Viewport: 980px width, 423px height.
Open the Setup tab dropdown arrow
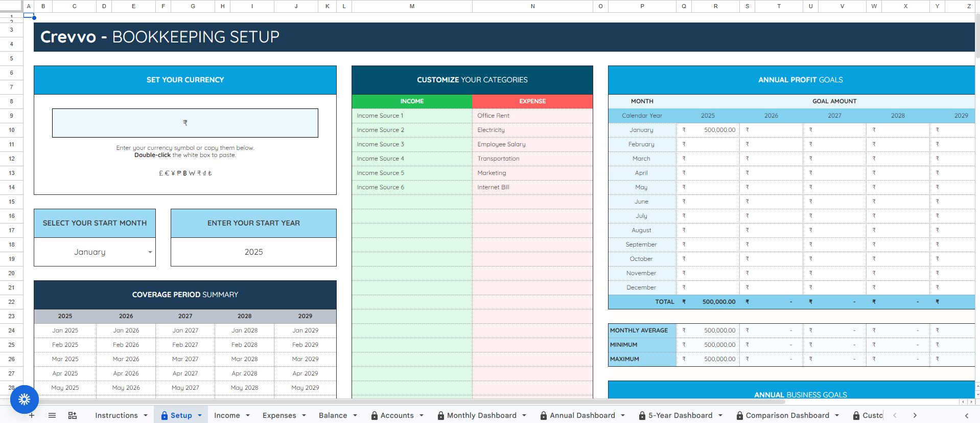pos(200,415)
